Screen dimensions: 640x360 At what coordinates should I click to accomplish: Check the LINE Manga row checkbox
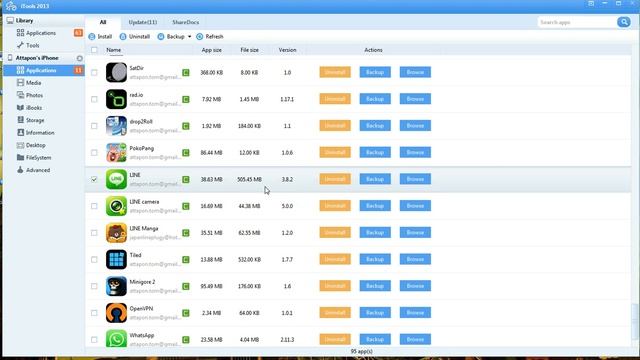[x=94, y=233]
